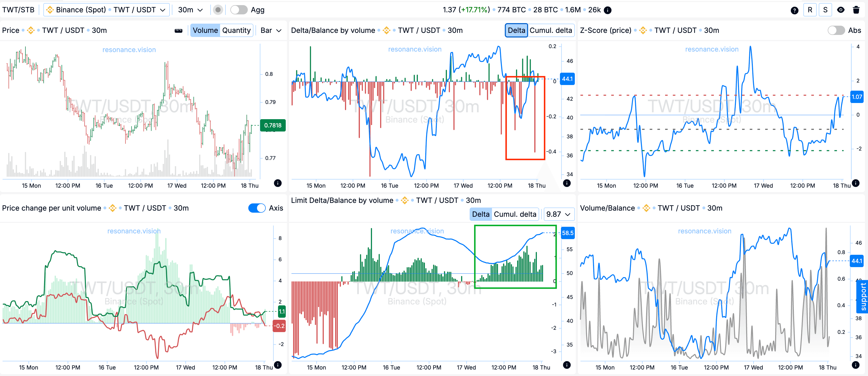Click resonance.vision link in Volume/Balance chart

pos(705,231)
